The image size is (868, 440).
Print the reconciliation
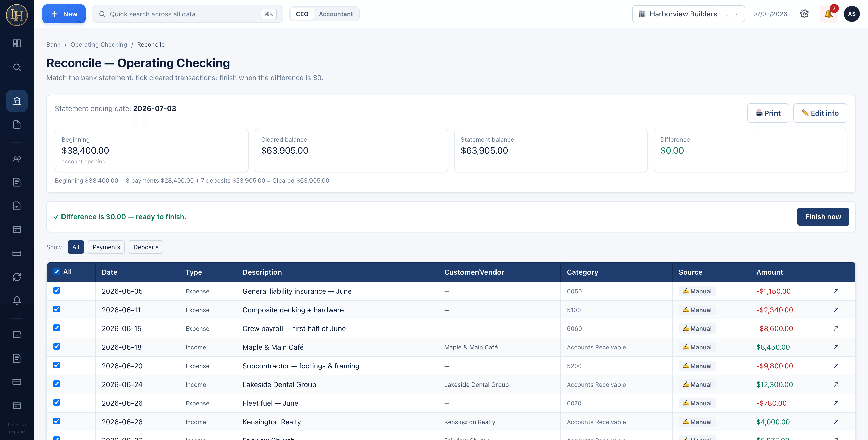point(768,113)
